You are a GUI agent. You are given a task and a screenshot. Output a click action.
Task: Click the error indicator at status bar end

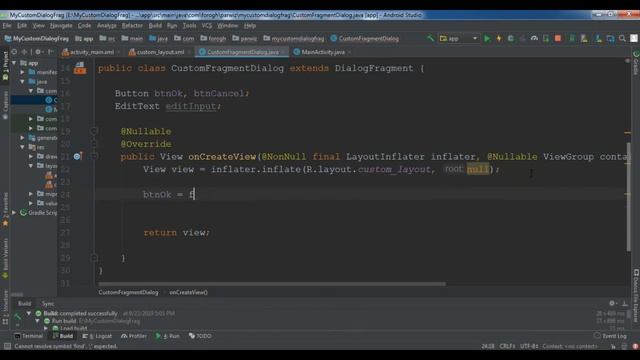pos(636,346)
